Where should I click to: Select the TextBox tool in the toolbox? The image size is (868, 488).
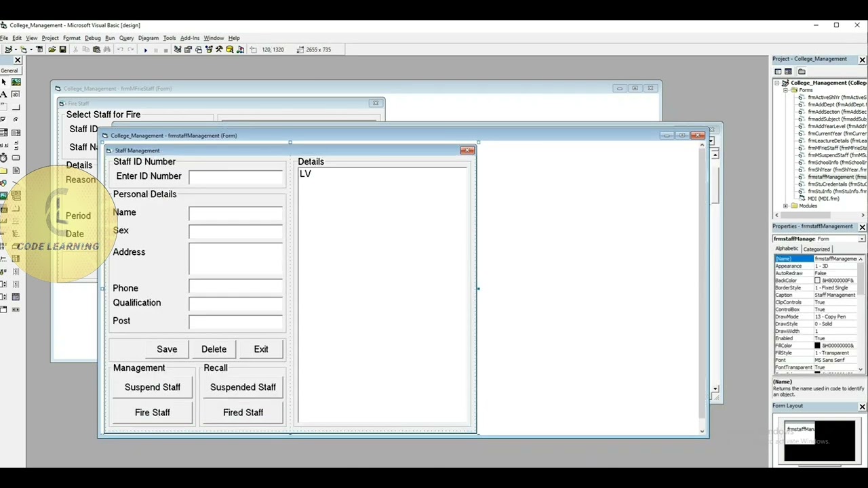(x=16, y=94)
